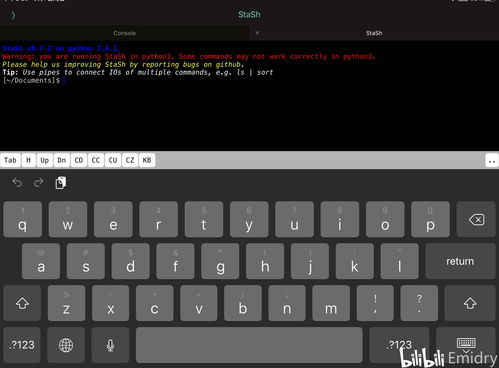Tap the return key
Screen dimensions: 499x368
click(x=460, y=261)
